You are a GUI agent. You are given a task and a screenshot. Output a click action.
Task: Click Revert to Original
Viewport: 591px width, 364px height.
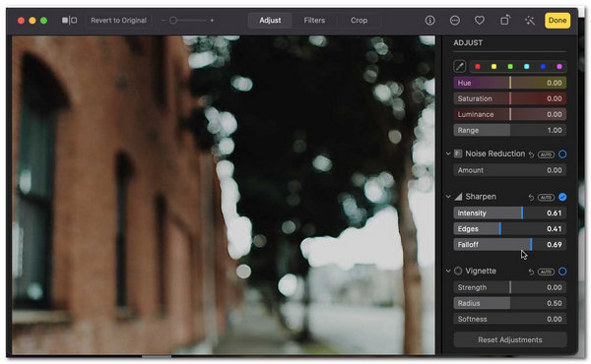coord(118,21)
